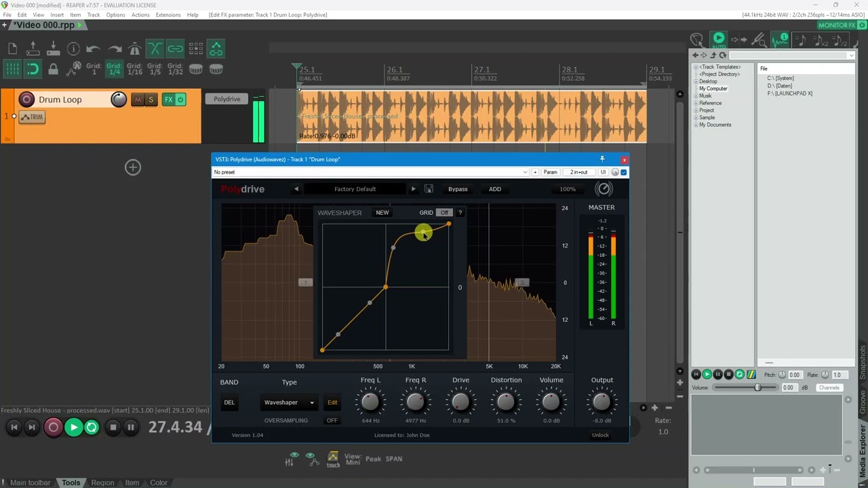Click the New Project icon in the toolbar
This screenshot has height=488, width=868.
(12, 48)
